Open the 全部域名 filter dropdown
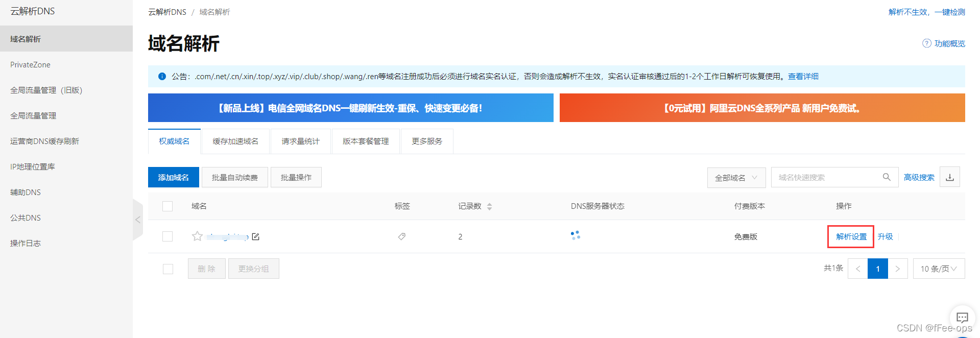Viewport: 980px width, 338px height. pos(736,177)
